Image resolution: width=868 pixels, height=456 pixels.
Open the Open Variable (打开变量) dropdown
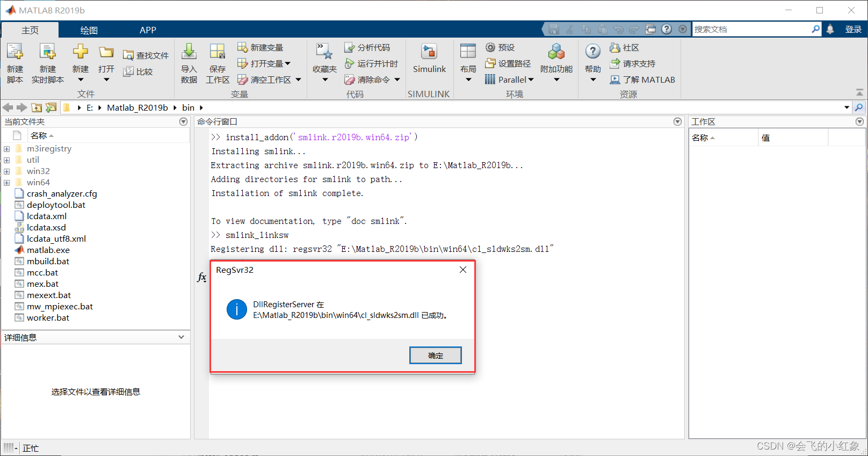pos(288,63)
